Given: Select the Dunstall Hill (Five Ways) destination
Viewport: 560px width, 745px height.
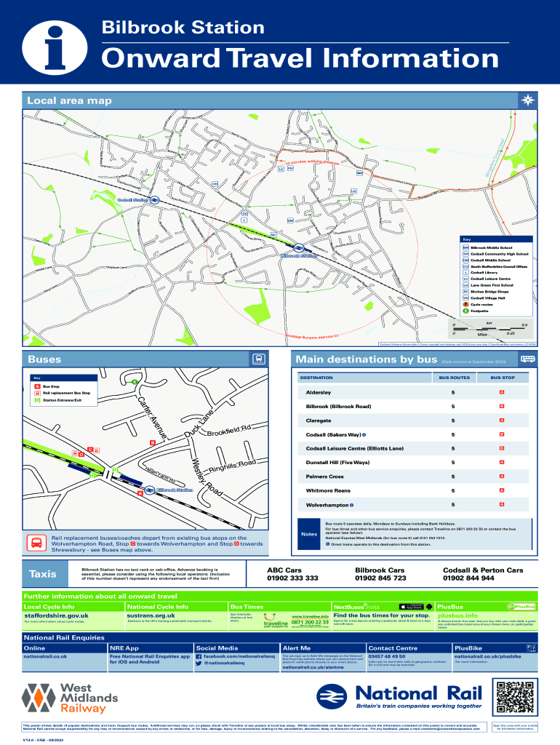Looking at the screenshot, I should click(x=337, y=462).
